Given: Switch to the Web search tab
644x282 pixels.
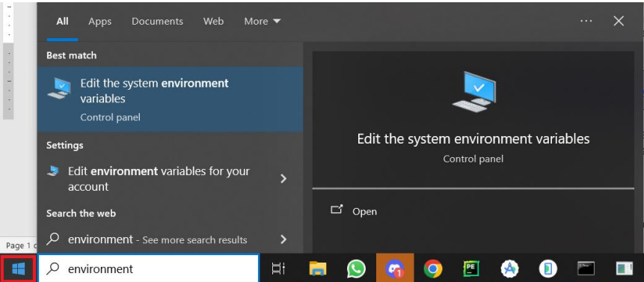Looking at the screenshot, I should pos(214,22).
